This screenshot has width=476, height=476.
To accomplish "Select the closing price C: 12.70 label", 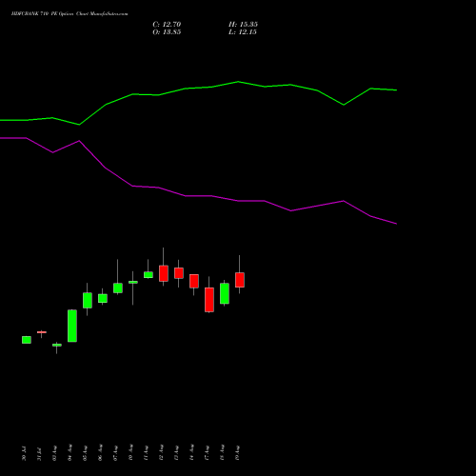I will (x=167, y=25).
